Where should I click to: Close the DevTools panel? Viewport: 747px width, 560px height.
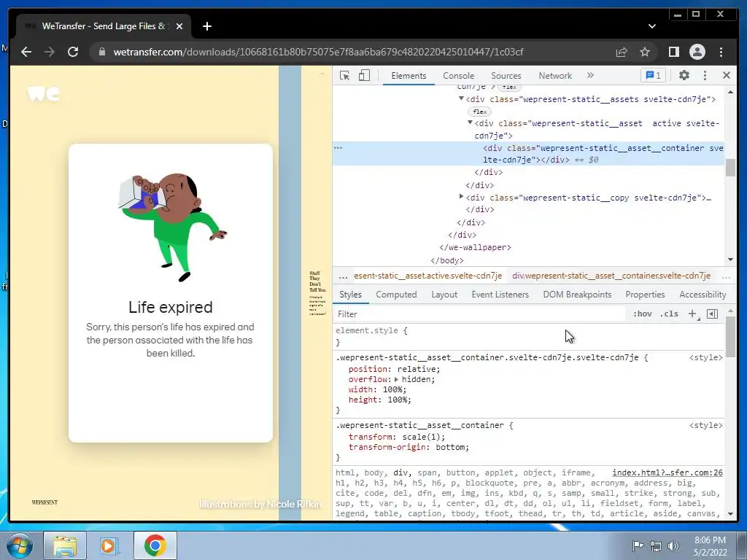pos(726,75)
